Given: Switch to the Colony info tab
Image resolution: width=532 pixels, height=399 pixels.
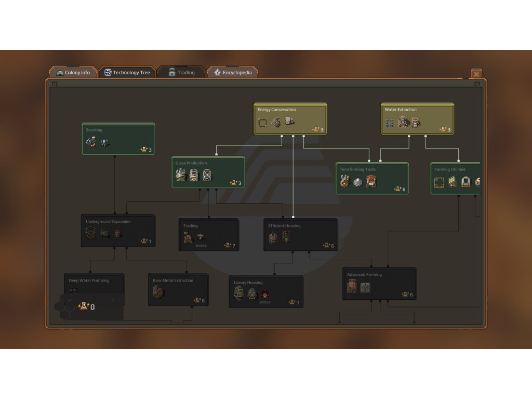Looking at the screenshot, I should pyautogui.click(x=73, y=73).
